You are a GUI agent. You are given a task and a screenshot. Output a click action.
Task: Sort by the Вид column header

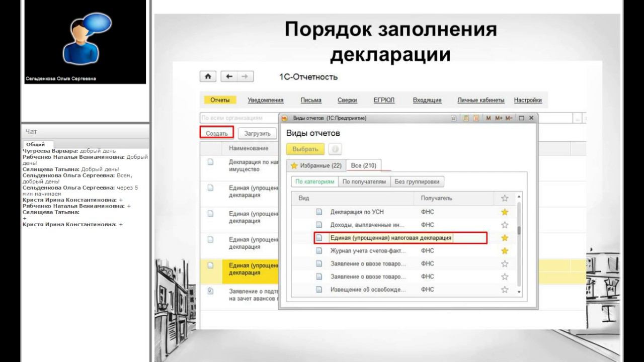click(x=353, y=198)
